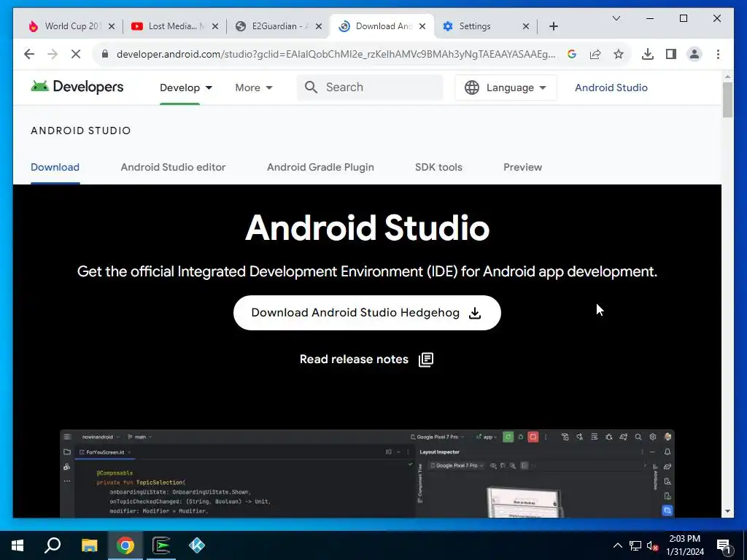The width and height of the screenshot is (747, 560).
Task: Close the Download Android tab
Action: tap(422, 26)
